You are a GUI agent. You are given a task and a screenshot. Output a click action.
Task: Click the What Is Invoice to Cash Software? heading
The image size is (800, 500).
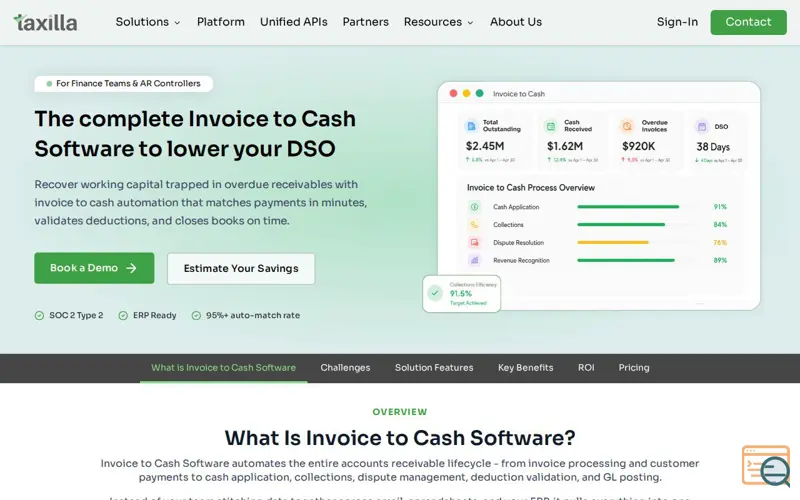[x=400, y=438]
